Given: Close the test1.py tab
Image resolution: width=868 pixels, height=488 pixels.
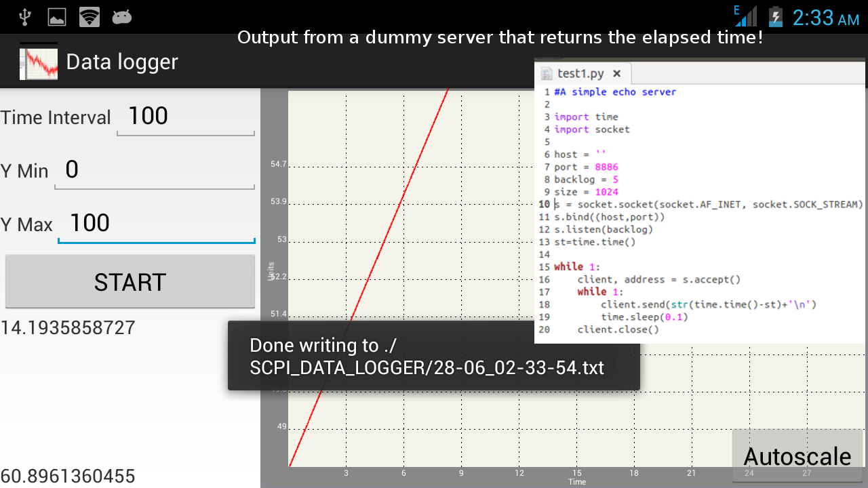Looking at the screenshot, I should pos(616,74).
